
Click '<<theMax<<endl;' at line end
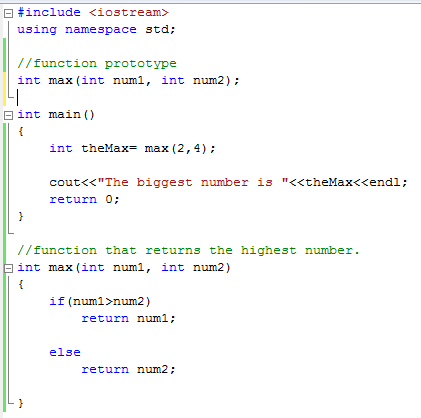[x=348, y=182]
